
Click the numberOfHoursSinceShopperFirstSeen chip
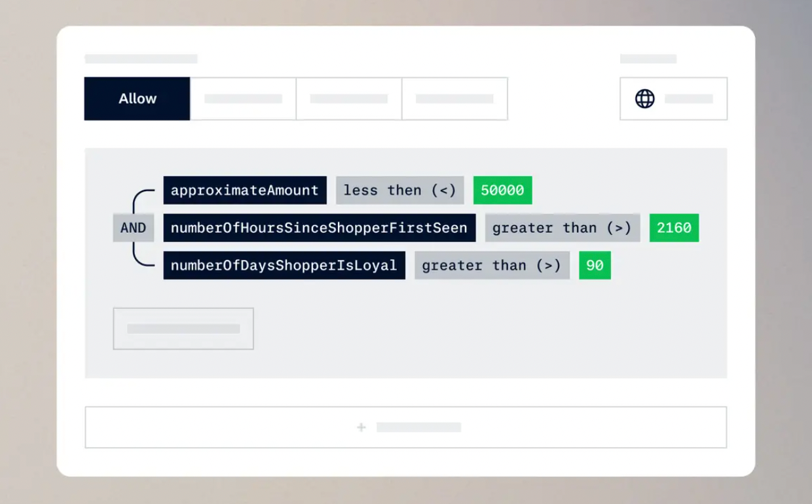[x=319, y=228]
